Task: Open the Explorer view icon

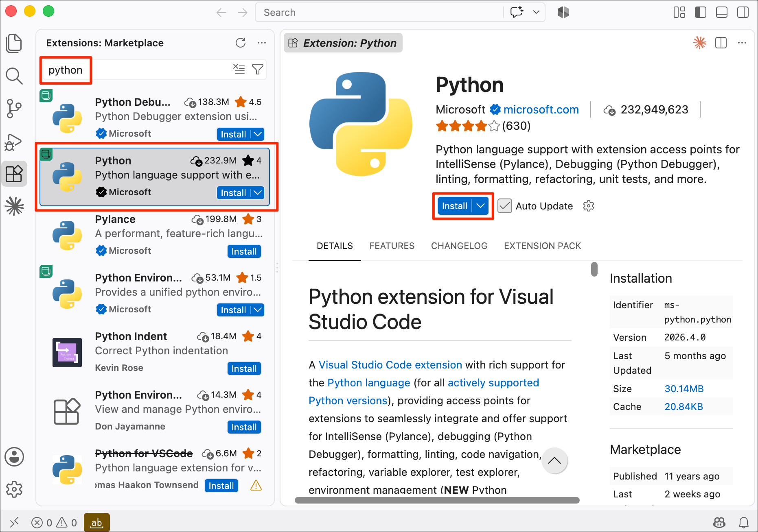Action: coord(14,44)
